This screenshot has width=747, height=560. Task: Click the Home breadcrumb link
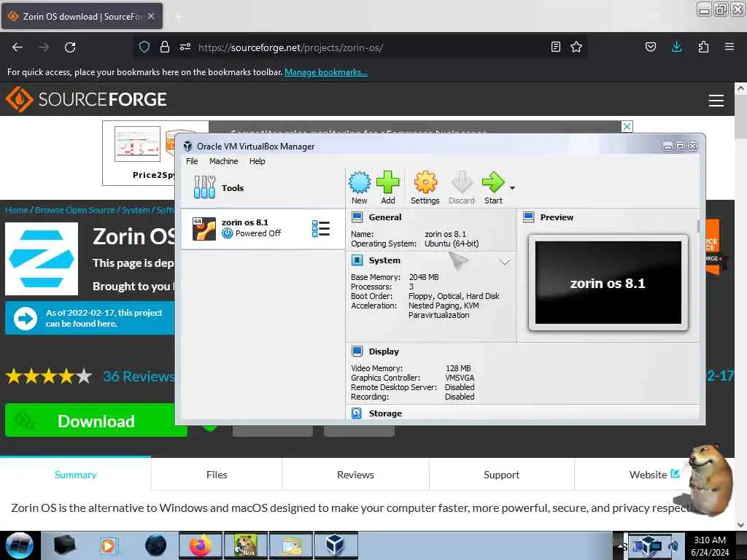[x=17, y=210]
